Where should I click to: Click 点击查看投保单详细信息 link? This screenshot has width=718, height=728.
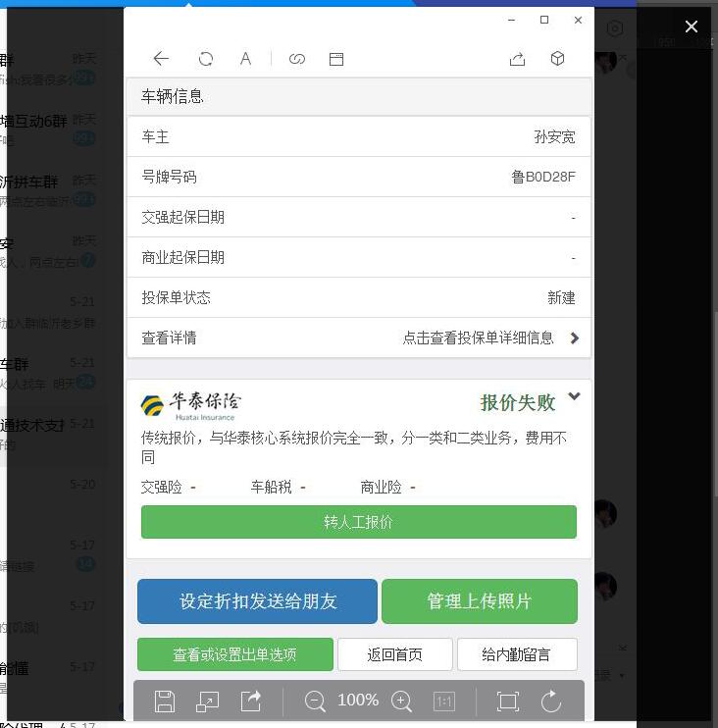tap(478, 338)
